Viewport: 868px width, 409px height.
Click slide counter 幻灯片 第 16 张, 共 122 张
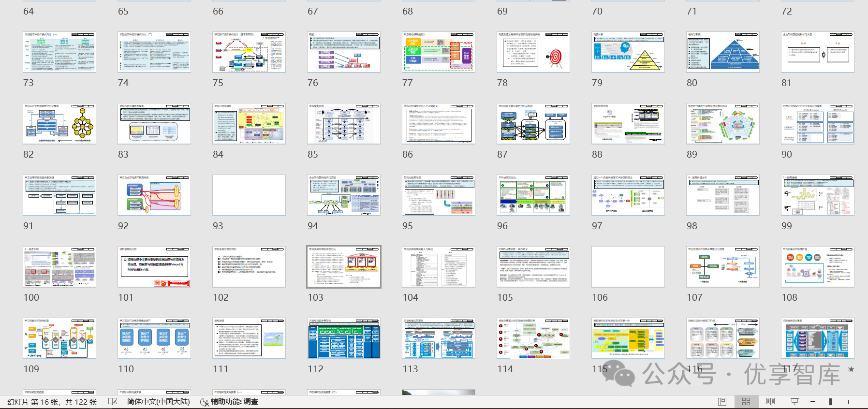52,402
